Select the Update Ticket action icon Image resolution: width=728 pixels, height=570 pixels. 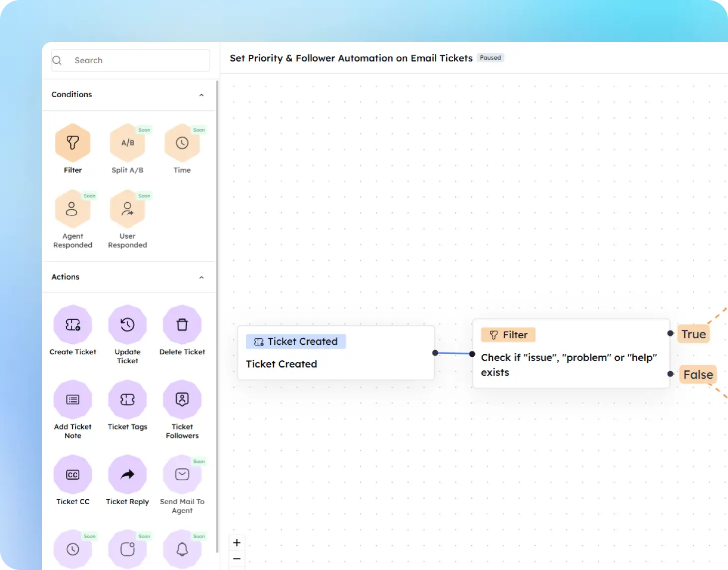[128, 325]
